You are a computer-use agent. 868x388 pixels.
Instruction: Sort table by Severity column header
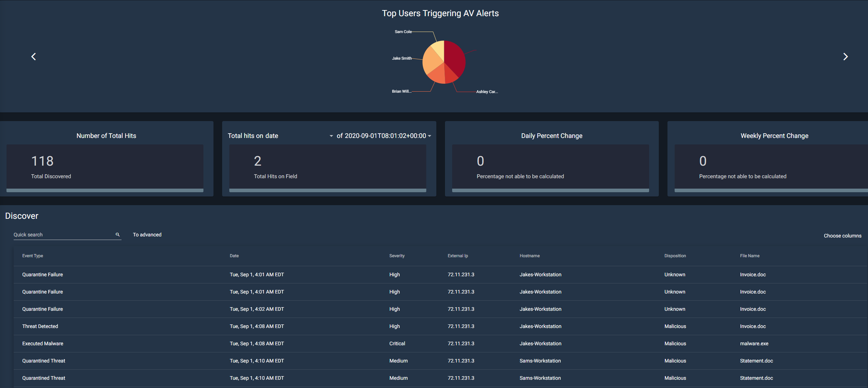point(397,256)
